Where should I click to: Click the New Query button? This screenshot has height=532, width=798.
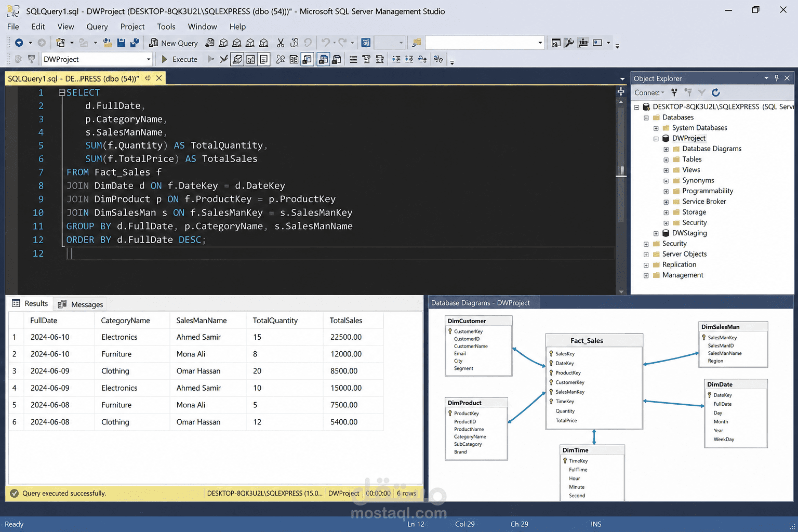174,43
